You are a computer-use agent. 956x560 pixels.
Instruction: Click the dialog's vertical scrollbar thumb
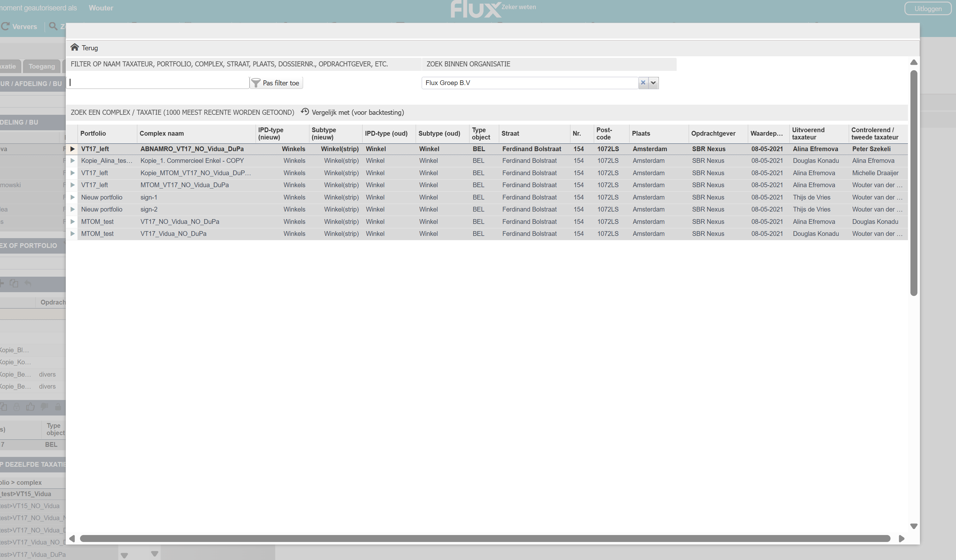pyautogui.click(x=914, y=183)
